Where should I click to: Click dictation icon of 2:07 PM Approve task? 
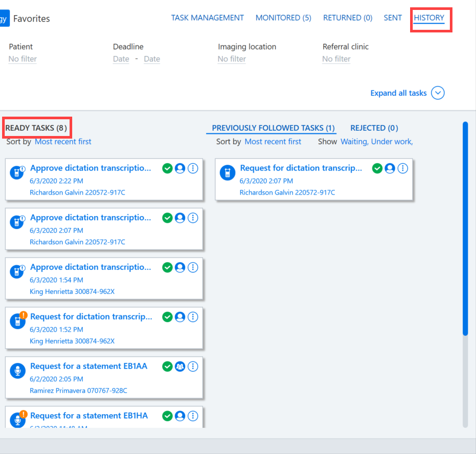pos(17,222)
